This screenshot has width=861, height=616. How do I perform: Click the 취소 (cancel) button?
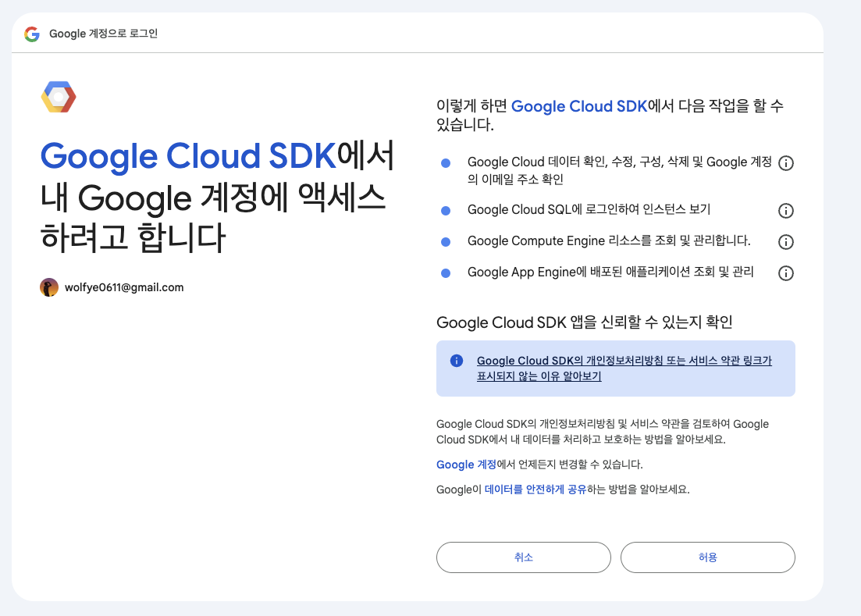523,557
